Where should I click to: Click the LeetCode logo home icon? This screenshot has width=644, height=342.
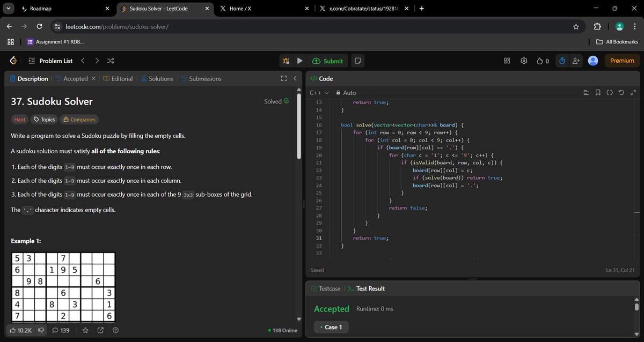tap(13, 61)
